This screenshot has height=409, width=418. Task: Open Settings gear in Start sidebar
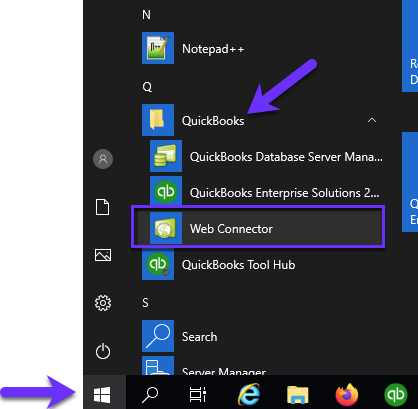point(103,303)
